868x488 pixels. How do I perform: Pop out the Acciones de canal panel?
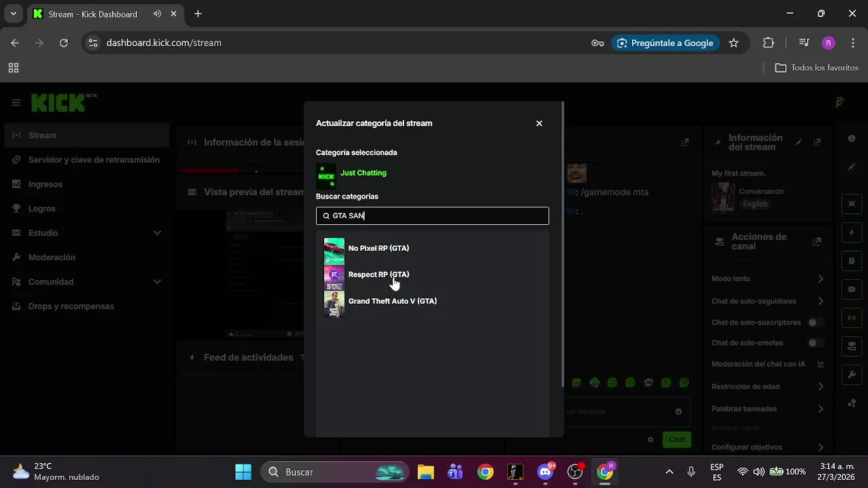coord(816,242)
